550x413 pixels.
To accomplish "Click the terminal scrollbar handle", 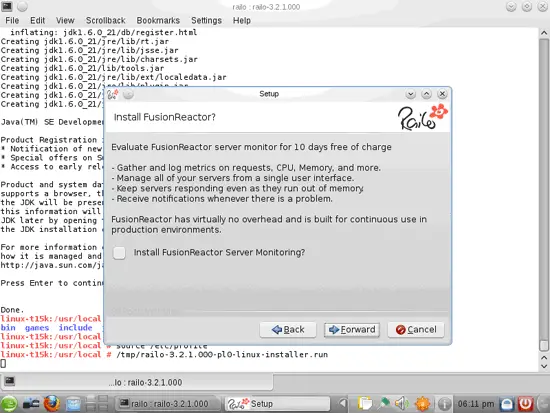I will (544, 346).
